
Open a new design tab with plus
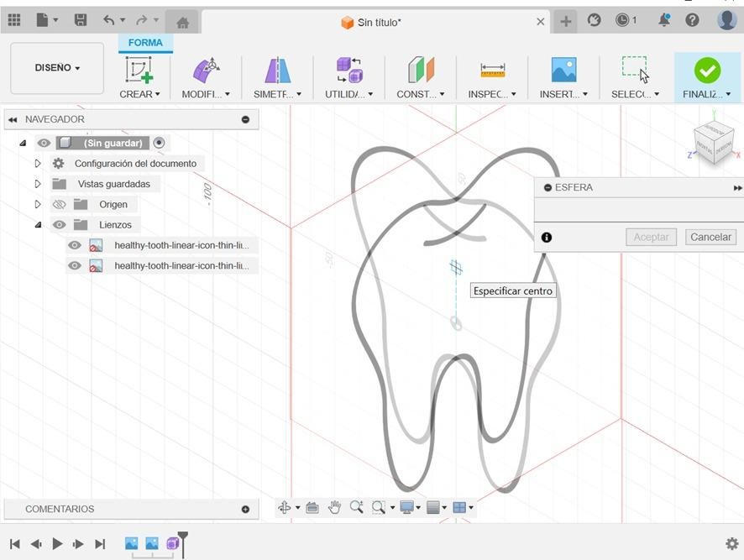pos(566,21)
